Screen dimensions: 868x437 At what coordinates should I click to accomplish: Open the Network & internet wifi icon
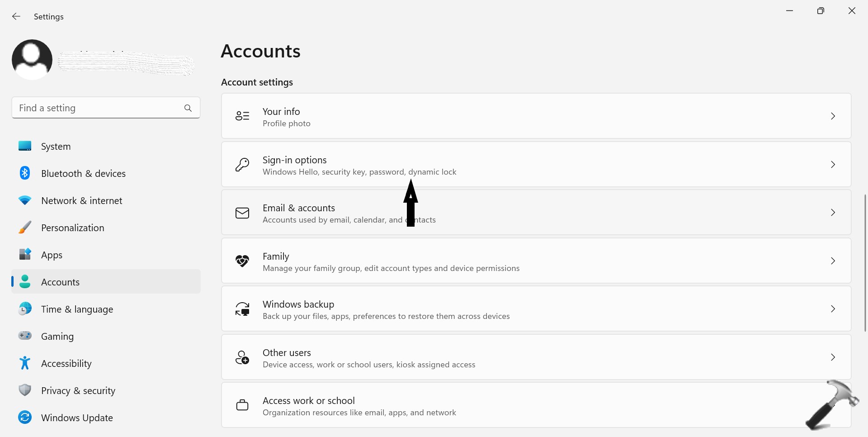[25, 200]
